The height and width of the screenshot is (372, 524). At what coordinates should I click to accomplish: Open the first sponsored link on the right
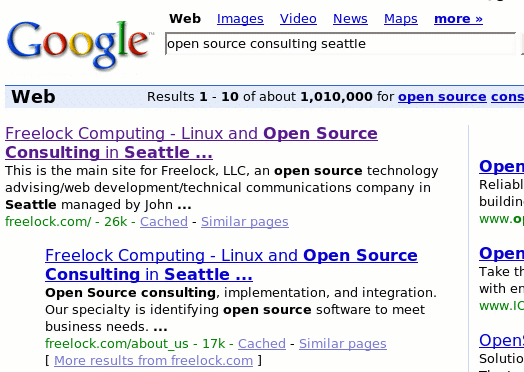pos(501,166)
